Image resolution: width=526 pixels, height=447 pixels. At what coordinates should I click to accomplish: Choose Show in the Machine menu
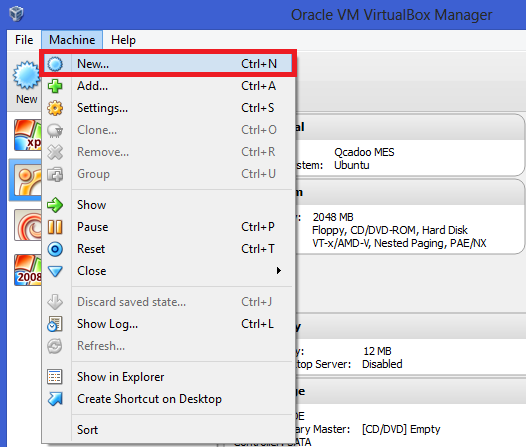tap(168, 205)
